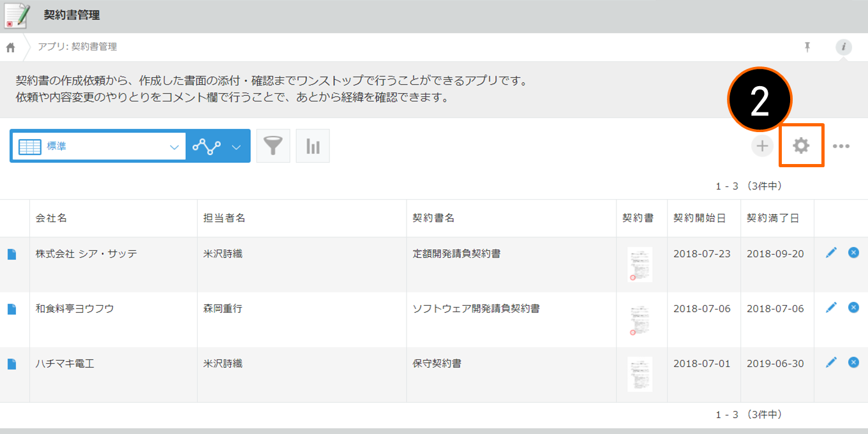Edit the ハチマキ電工 record pencil

pyautogui.click(x=831, y=363)
